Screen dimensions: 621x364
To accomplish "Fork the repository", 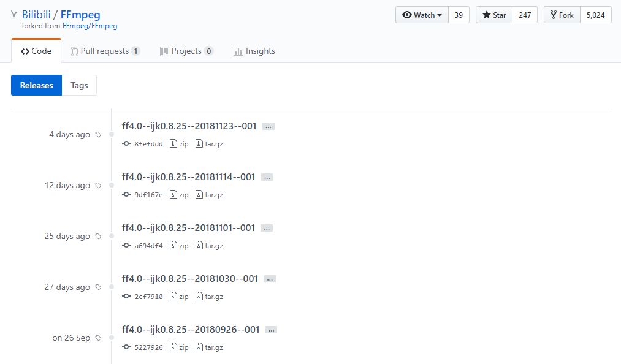I will tap(562, 15).
